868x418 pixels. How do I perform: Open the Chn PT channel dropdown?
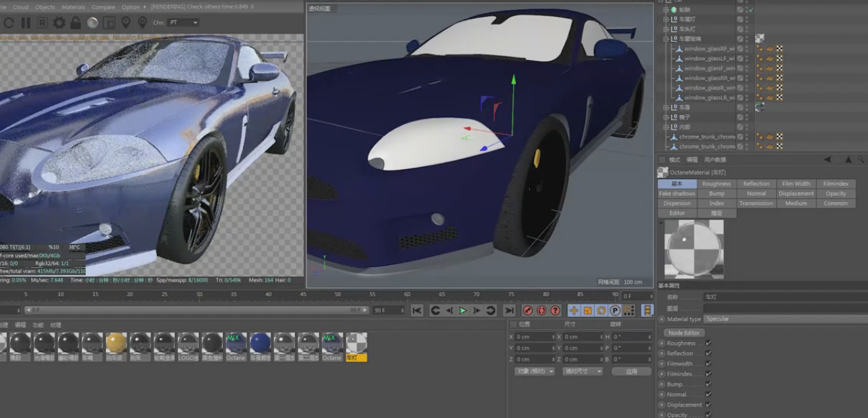point(183,23)
